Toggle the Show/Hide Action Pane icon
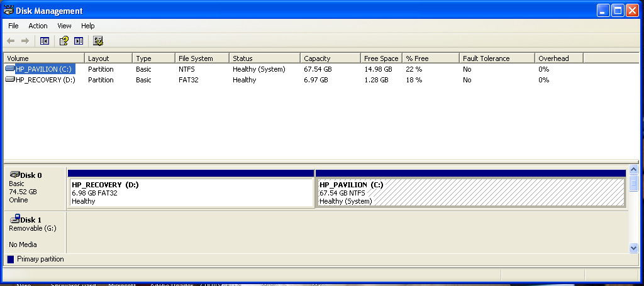Viewport: 644px width, 286px height. pyautogui.click(x=79, y=41)
